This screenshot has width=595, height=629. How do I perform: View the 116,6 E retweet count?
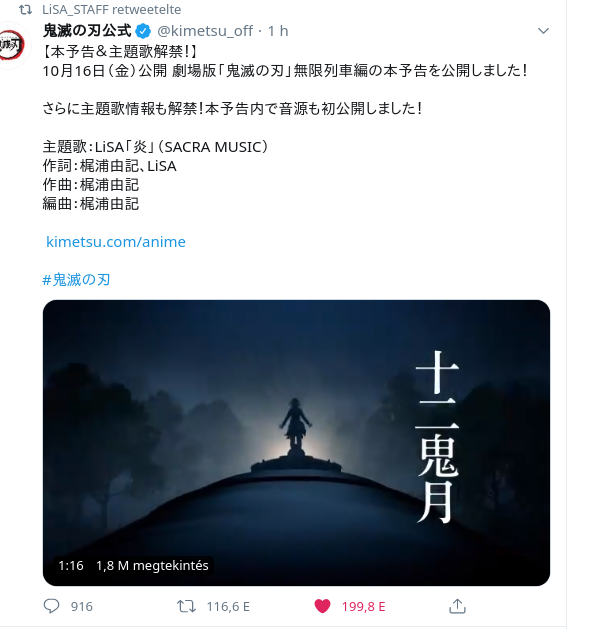click(228, 607)
